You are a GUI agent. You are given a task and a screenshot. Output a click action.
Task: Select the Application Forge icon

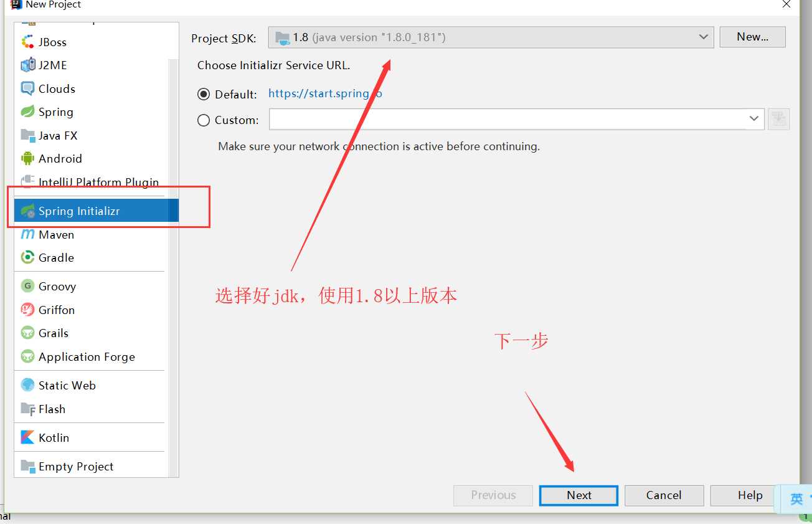(x=27, y=356)
